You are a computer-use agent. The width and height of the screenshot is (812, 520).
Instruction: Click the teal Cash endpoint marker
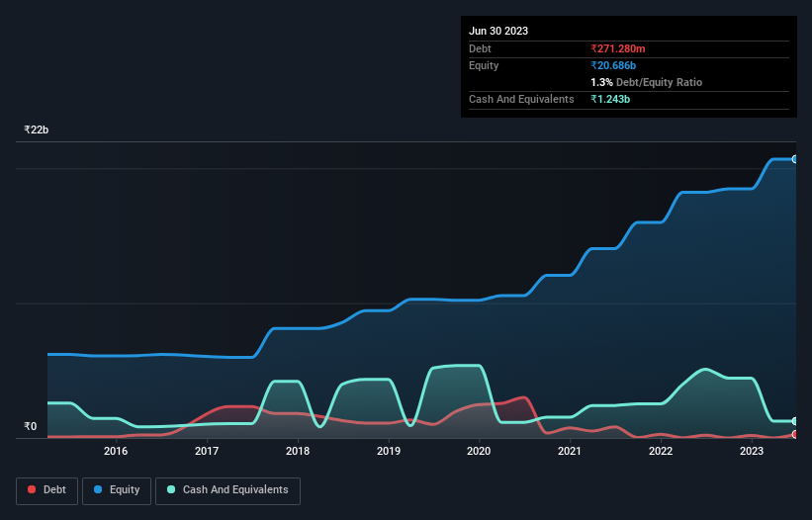coord(795,421)
